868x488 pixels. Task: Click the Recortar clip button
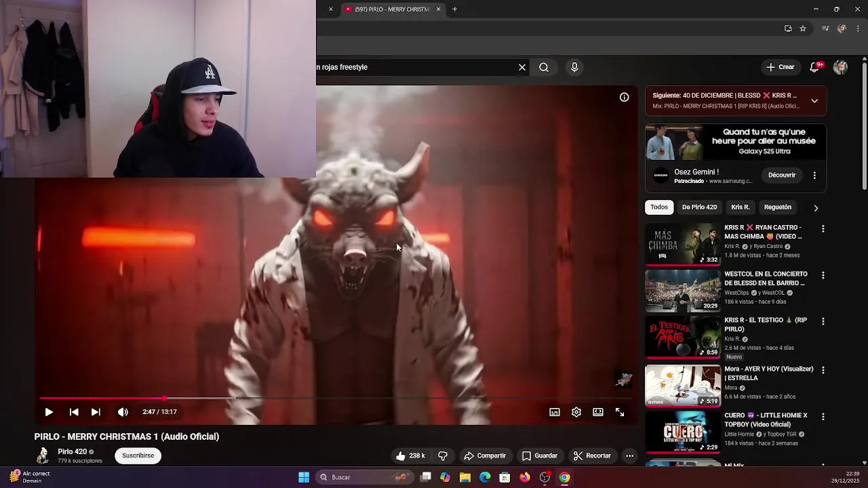(592, 455)
